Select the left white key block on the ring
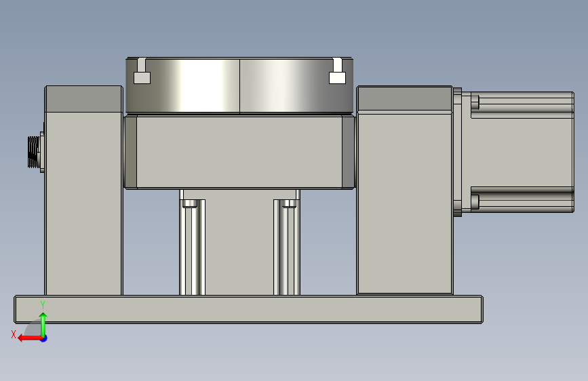 point(142,78)
